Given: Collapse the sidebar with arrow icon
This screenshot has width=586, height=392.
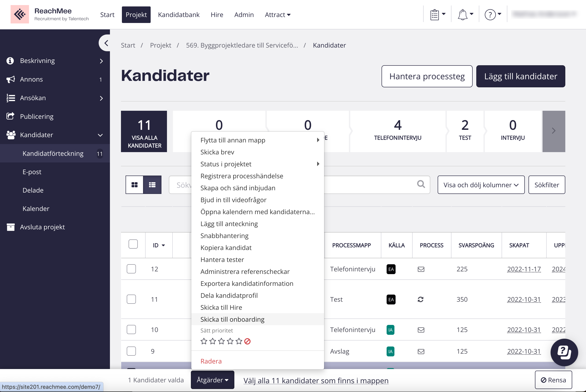Looking at the screenshot, I should click(106, 43).
